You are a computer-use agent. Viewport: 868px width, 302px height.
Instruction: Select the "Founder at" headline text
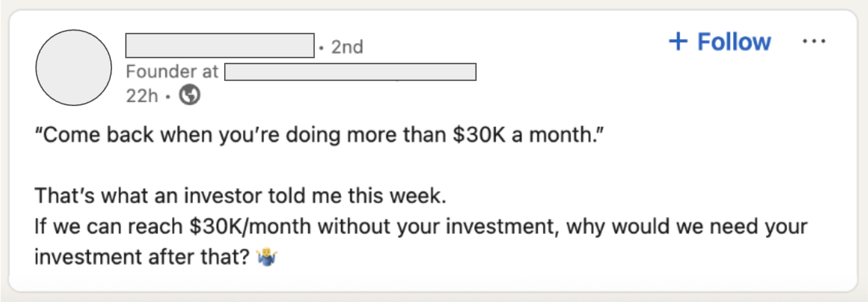(172, 72)
